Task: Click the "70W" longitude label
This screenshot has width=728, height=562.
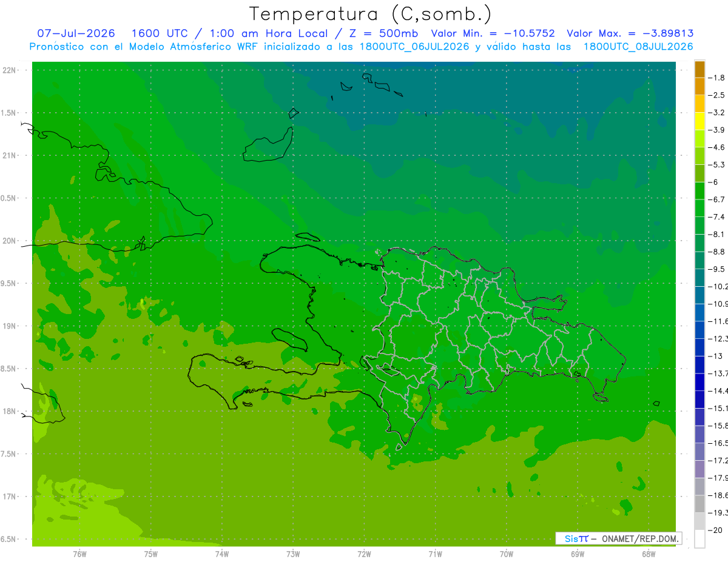Action: (507, 554)
